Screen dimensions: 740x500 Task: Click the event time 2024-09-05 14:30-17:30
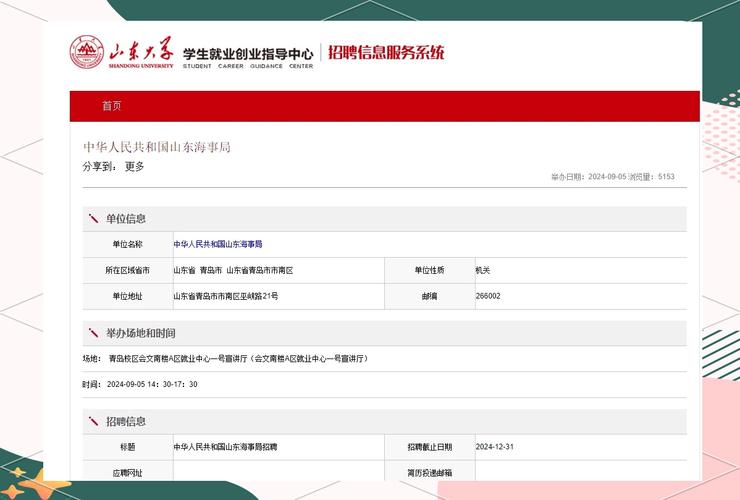tap(152, 384)
